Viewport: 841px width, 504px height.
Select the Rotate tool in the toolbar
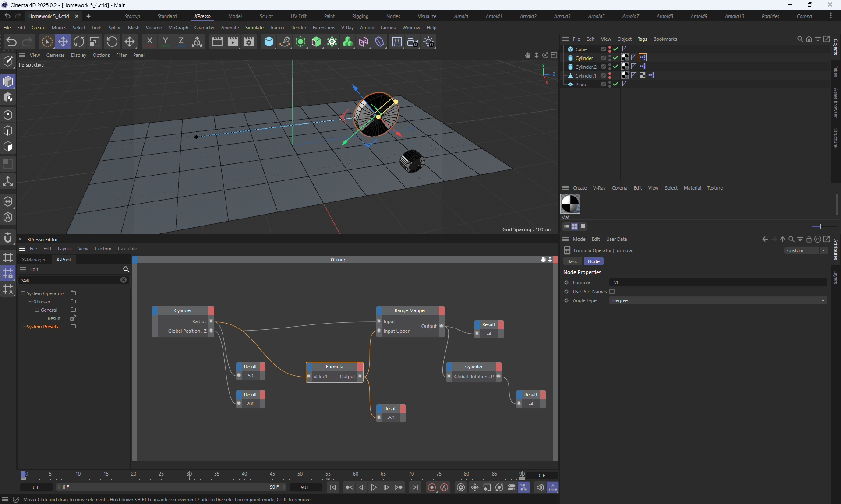click(79, 42)
